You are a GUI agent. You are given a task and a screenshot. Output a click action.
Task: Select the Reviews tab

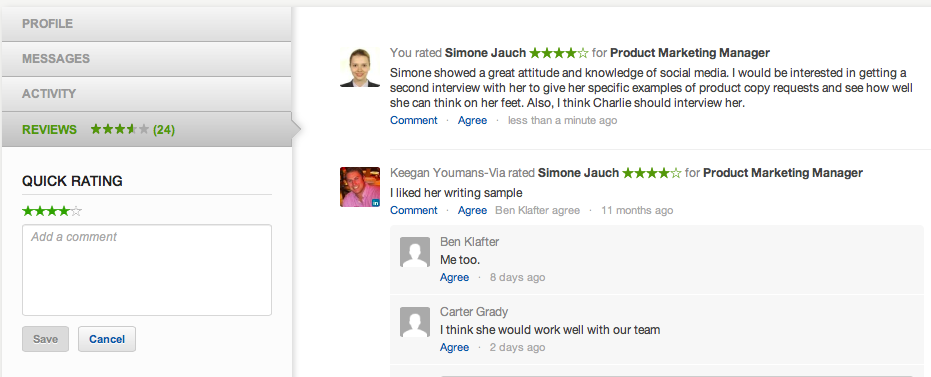pyautogui.click(x=147, y=129)
